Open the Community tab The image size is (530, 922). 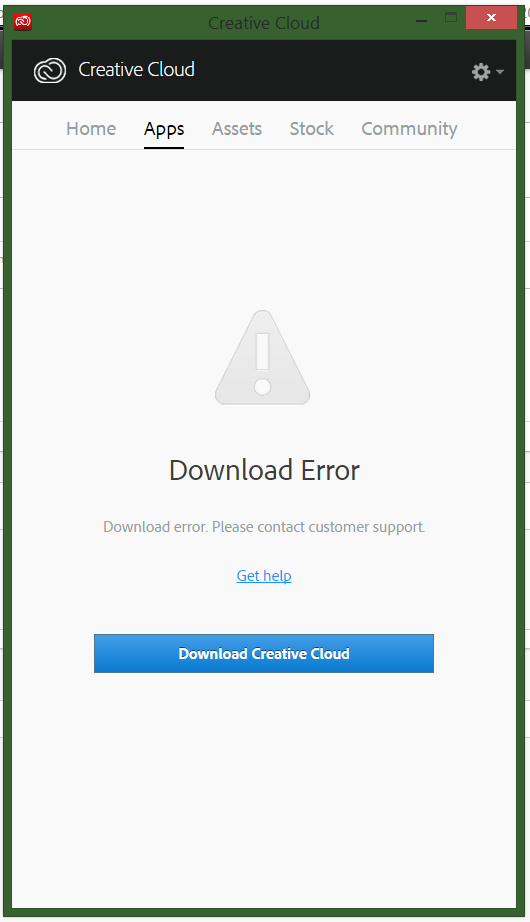pyautogui.click(x=409, y=129)
